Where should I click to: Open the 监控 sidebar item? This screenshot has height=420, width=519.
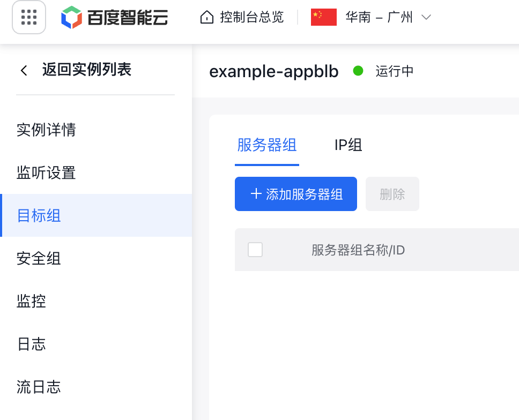tap(32, 301)
